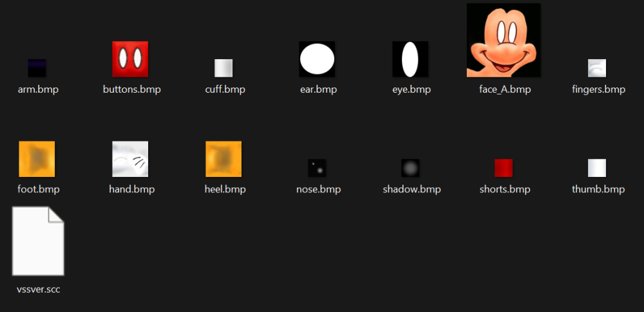The width and height of the screenshot is (644, 312).
Task: Select the face_A.bmp smiling face thumbnail
Action: (504, 41)
